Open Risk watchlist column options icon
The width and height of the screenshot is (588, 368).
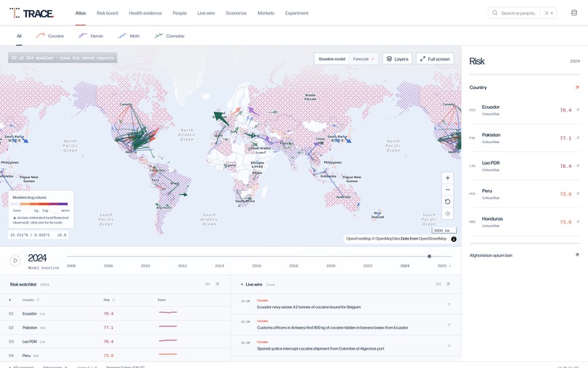pos(207,284)
